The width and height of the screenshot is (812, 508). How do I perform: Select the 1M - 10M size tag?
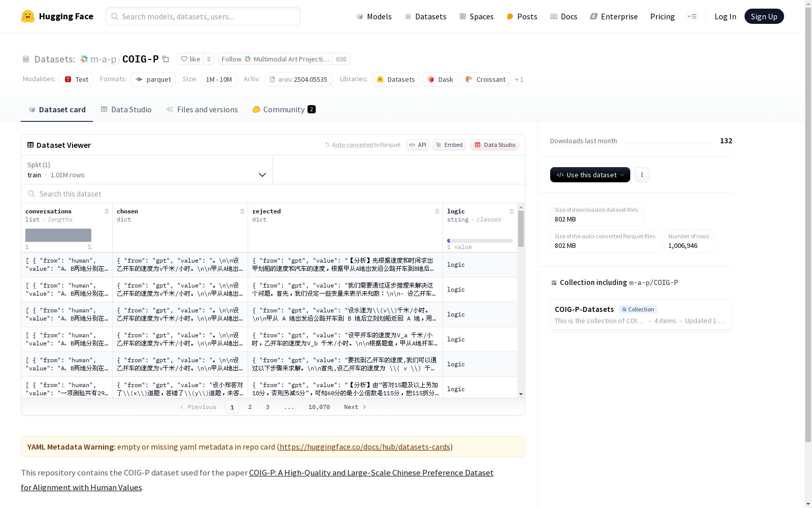(219, 79)
